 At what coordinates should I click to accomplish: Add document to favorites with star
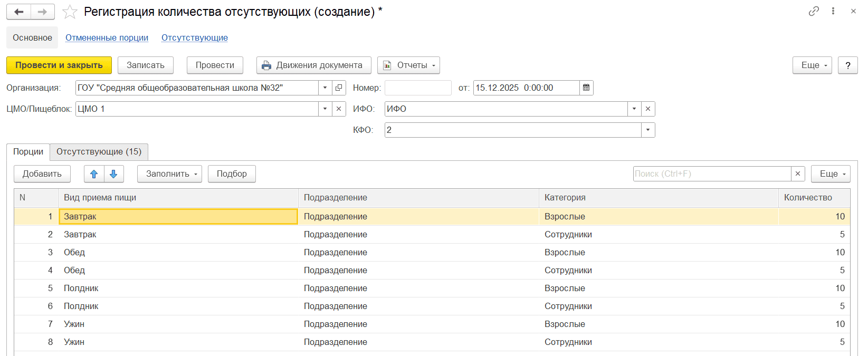[70, 12]
